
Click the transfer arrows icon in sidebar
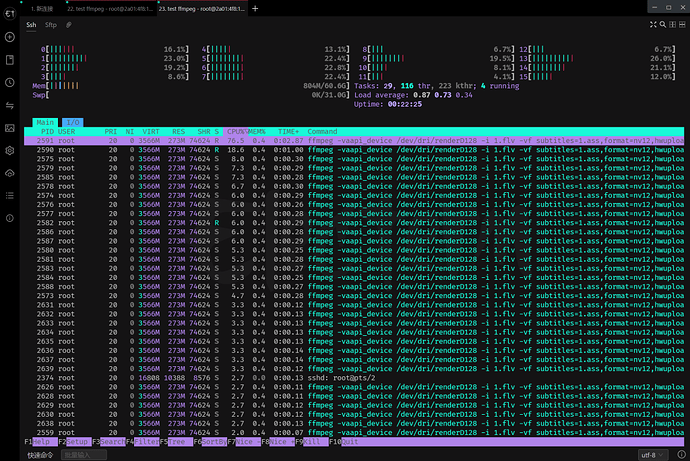tap(9, 105)
